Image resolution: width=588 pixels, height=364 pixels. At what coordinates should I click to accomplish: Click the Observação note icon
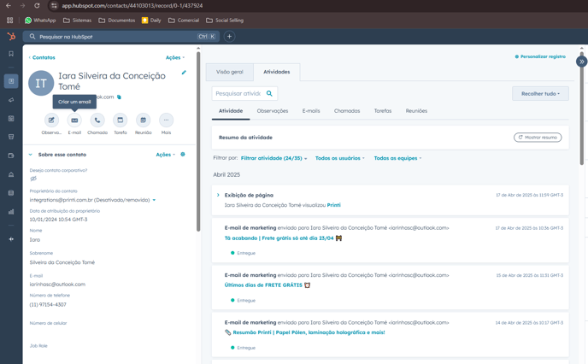(x=51, y=120)
